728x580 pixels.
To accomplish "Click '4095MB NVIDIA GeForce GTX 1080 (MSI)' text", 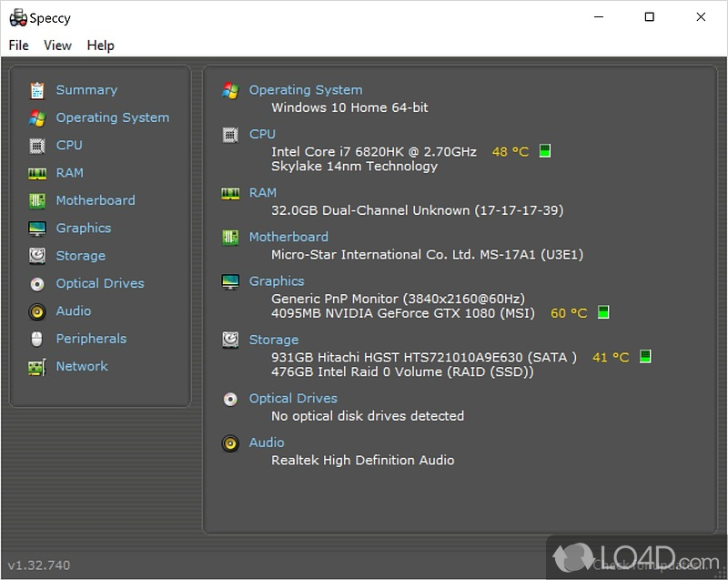I will pyautogui.click(x=403, y=313).
